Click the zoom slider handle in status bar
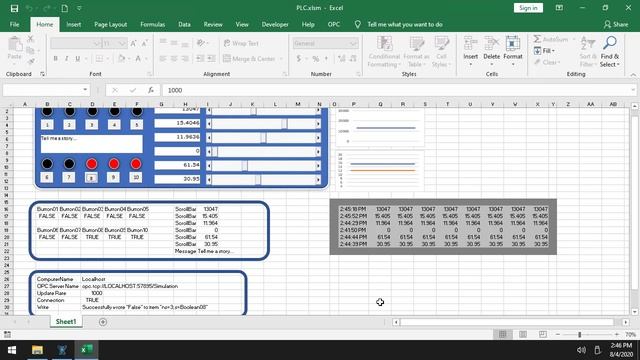This screenshot has height=360, width=640. pyautogui.click(x=579, y=335)
